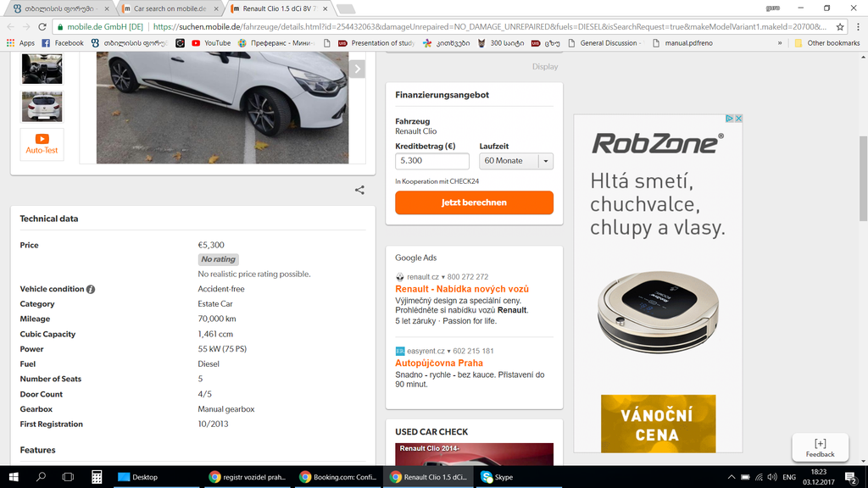Click the No rating badge
This screenshot has height=488, width=868.
tap(218, 259)
